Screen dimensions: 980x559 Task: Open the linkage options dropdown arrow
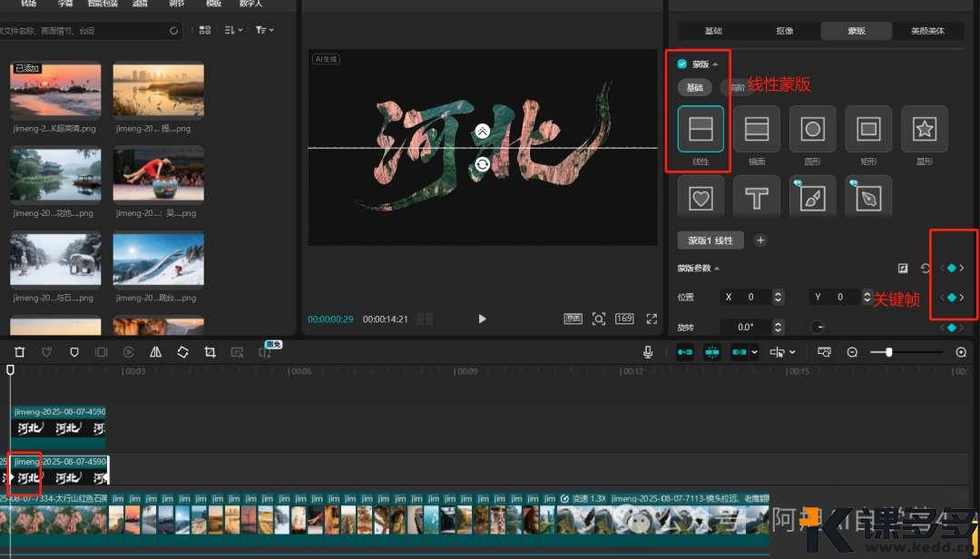pyautogui.click(x=754, y=352)
